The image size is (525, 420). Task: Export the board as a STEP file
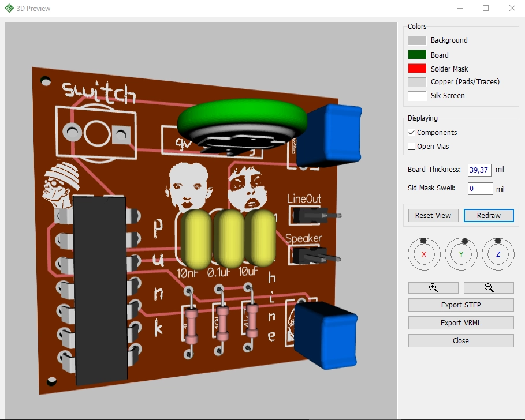pos(460,305)
